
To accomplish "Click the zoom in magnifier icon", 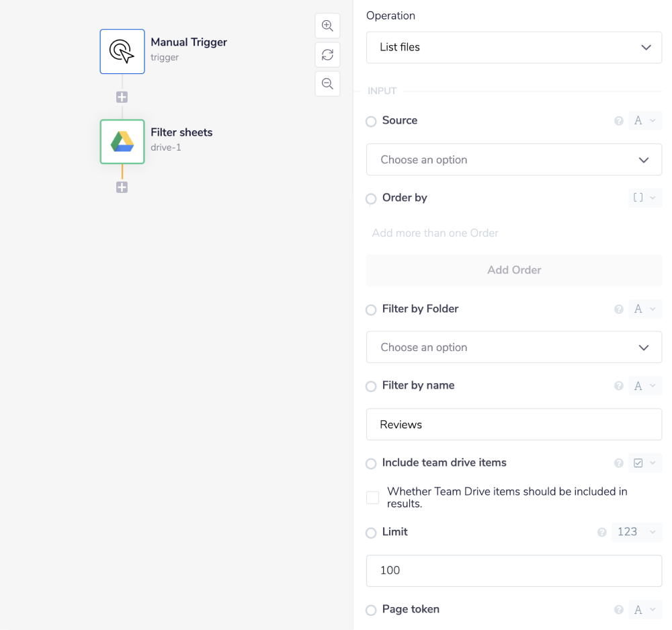I will [x=327, y=26].
